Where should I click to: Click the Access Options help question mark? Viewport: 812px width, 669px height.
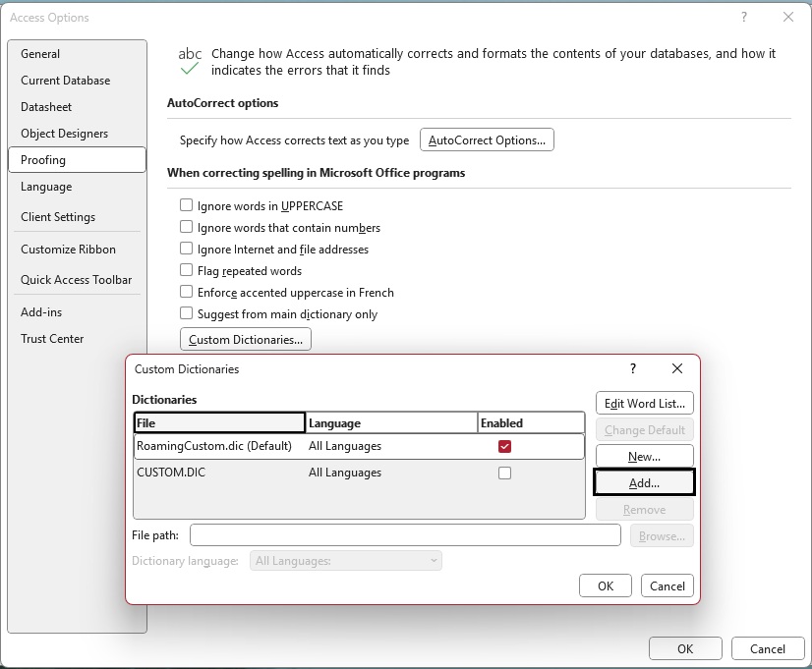(744, 17)
